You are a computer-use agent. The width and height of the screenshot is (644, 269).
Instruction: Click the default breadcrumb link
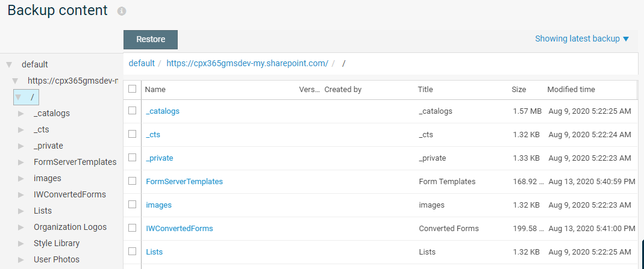pos(142,63)
